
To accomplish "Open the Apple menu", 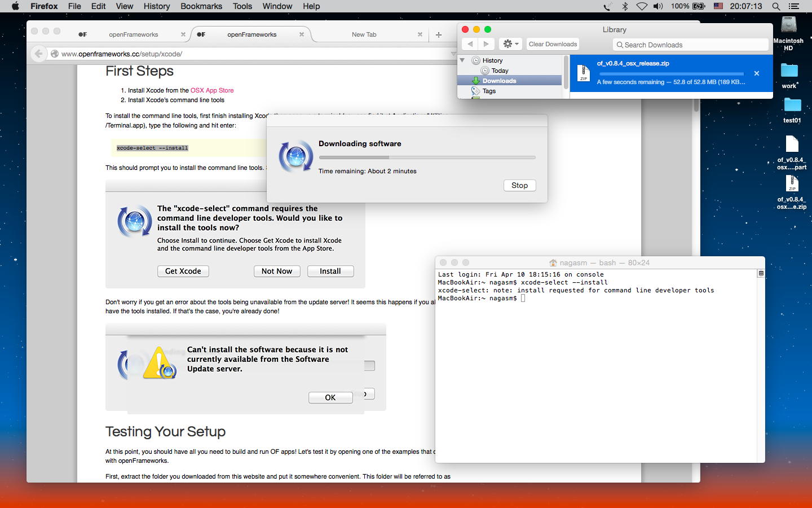I will click(15, 6).
